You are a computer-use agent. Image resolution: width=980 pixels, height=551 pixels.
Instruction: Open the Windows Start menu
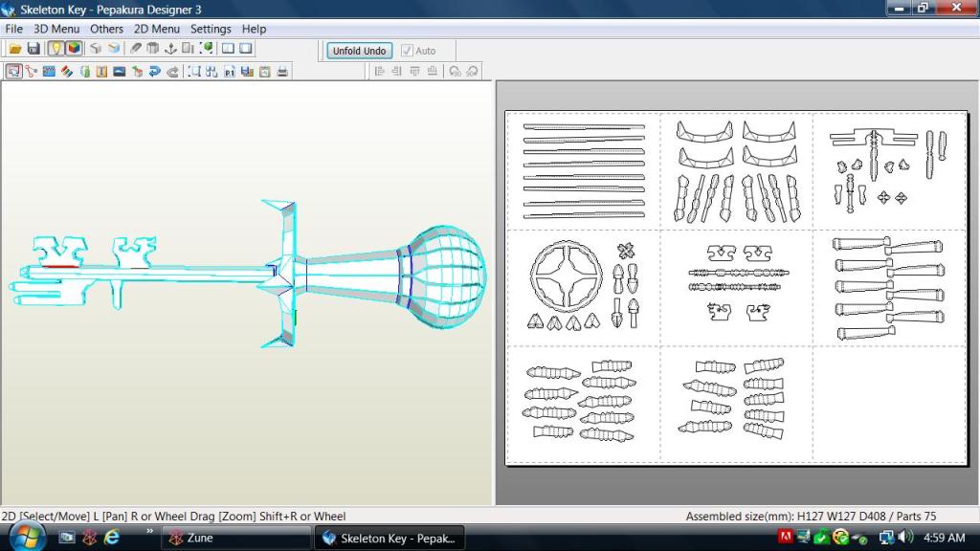tap(25, 538)
